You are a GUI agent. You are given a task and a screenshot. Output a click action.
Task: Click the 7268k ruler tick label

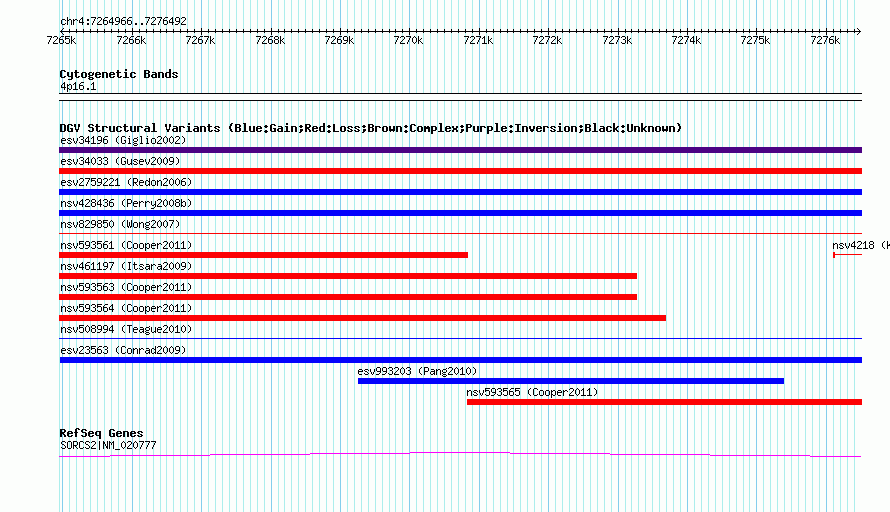[270, 40]
